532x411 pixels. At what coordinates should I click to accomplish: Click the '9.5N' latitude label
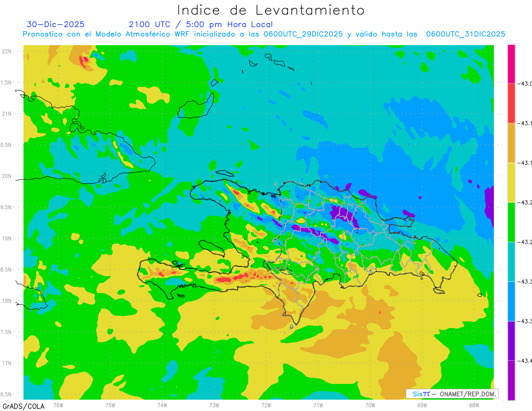click(6, 207)
